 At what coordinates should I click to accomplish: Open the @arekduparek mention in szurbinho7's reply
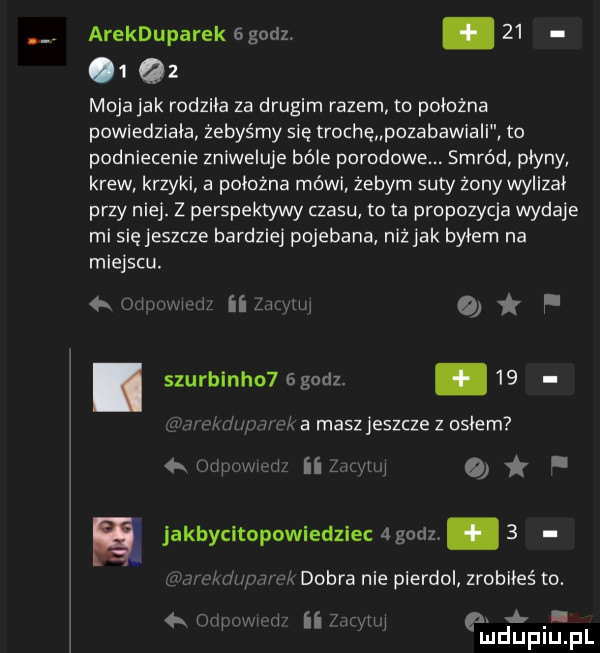231,424
